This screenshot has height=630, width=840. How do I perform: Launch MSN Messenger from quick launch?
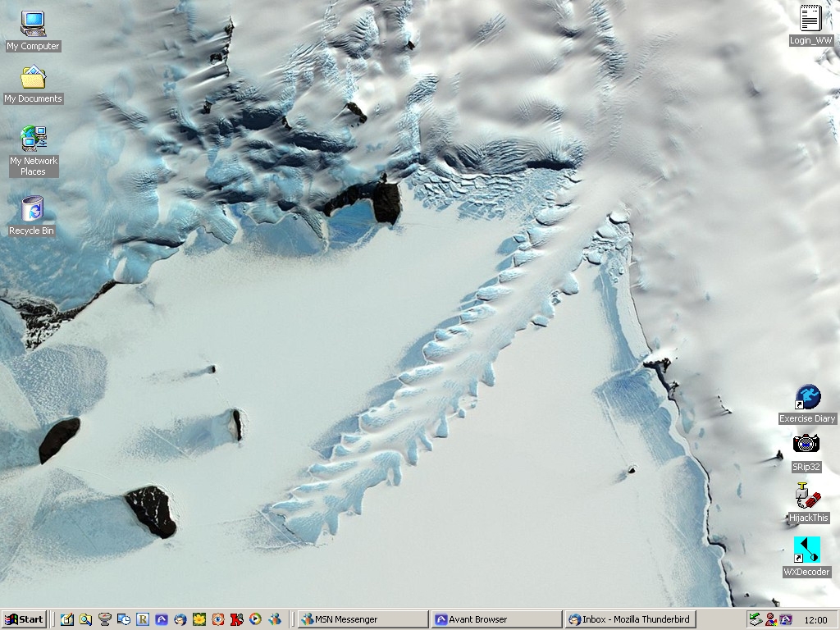click(275, 619)
